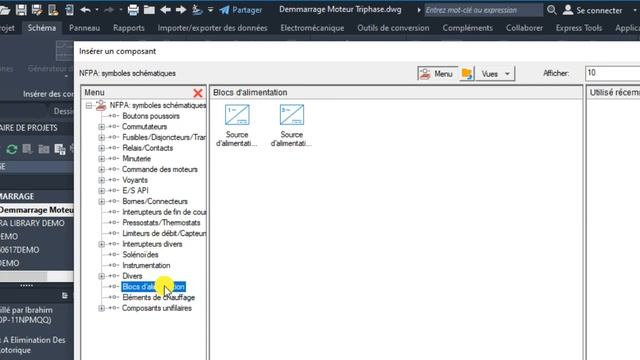Select Boutons poussoirs tree item
Viewport: 640px width, 360px height.
[151, 116]
